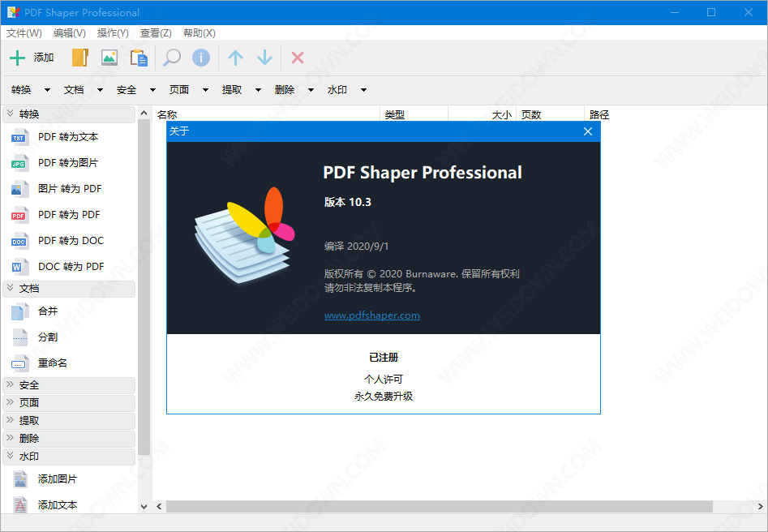Move item up with the up arrow icon

(236, 58)
